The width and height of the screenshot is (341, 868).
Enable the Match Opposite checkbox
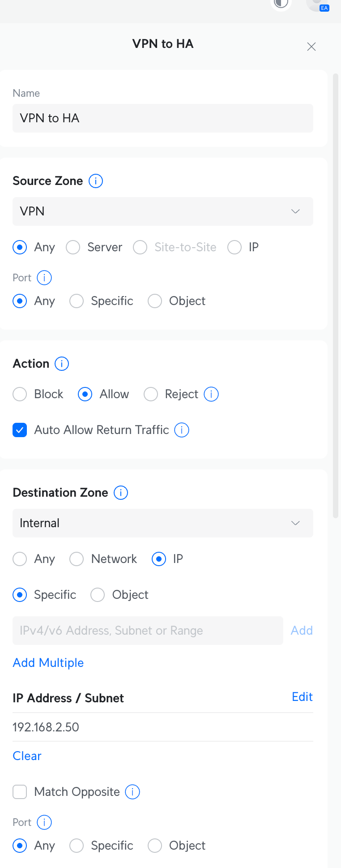click(20, 792)
